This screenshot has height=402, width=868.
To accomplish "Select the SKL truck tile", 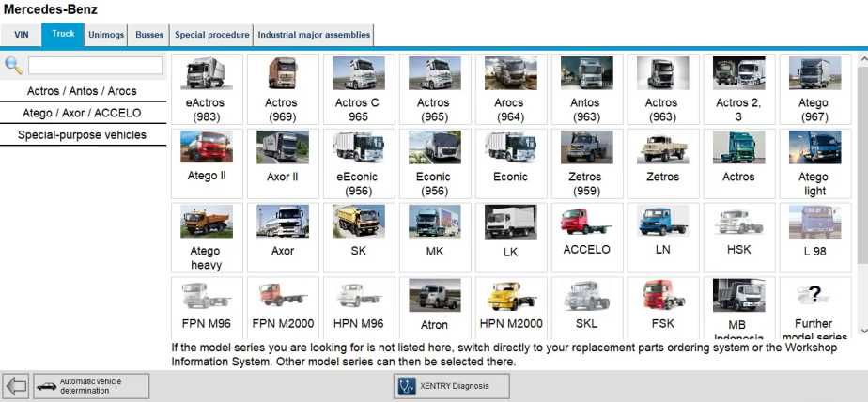I will tap(587, 308).
